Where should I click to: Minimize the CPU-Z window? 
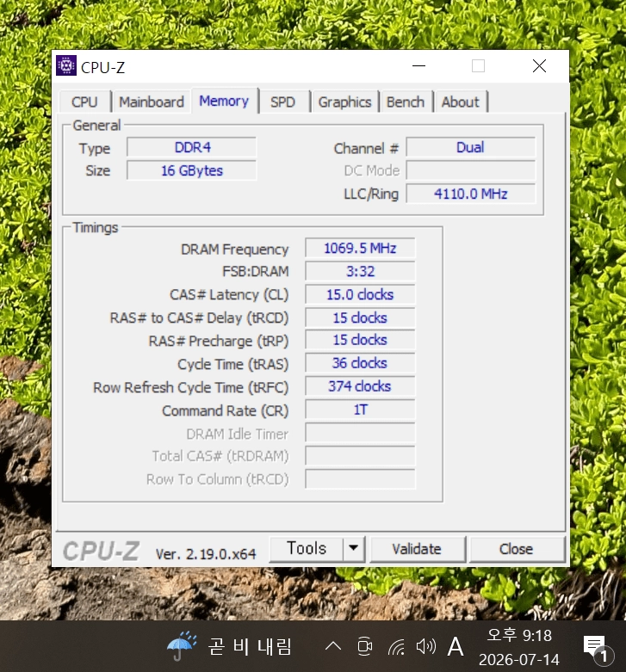[418, 66]
